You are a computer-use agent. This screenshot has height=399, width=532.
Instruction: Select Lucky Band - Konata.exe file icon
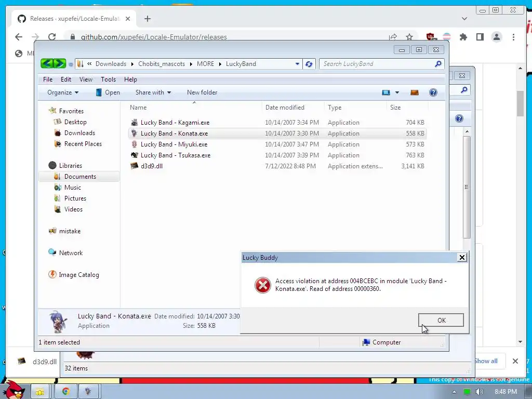pyautogui.click(x=135, y=134)
